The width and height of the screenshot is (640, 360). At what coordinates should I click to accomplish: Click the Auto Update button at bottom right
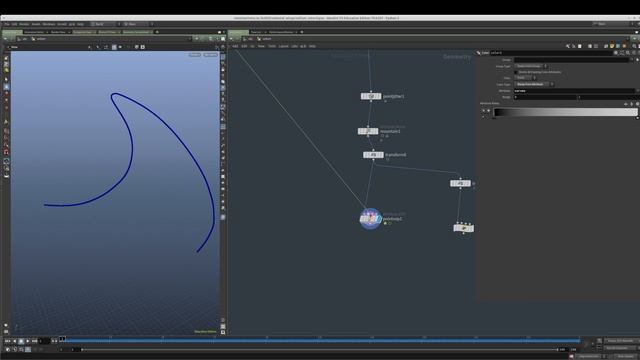click(627, 356)
